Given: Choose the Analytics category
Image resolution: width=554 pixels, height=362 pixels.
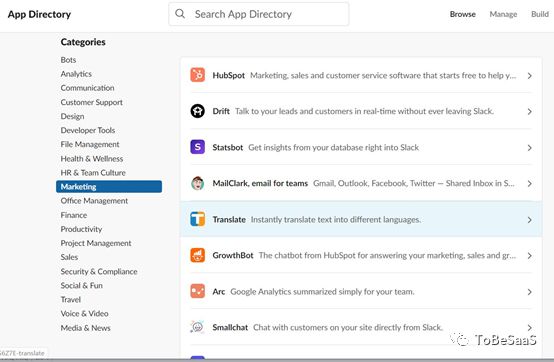Looking at the screenshot, I should point(76,74).
